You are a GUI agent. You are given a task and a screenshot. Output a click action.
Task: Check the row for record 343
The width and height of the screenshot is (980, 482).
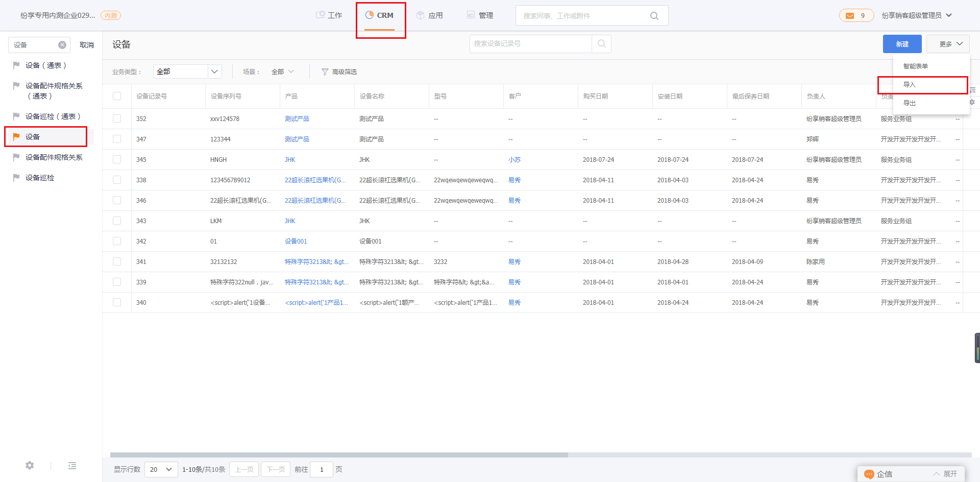(117, 221)
